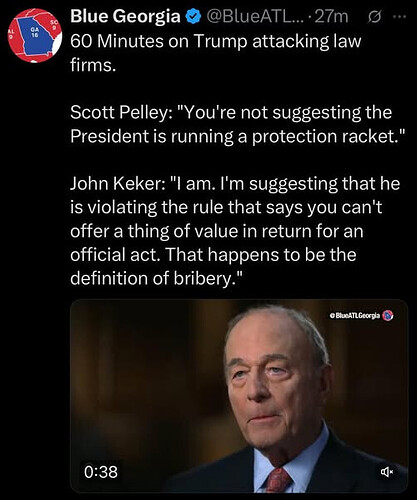Screen dimensions: 417x500
Task: Unmute the video using the speaker icon
Action: tap(387, 472)
